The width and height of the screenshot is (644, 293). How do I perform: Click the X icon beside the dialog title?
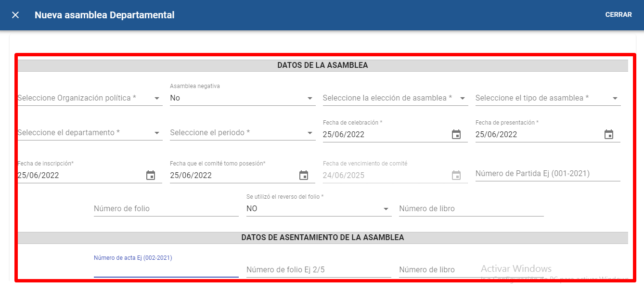15,15
